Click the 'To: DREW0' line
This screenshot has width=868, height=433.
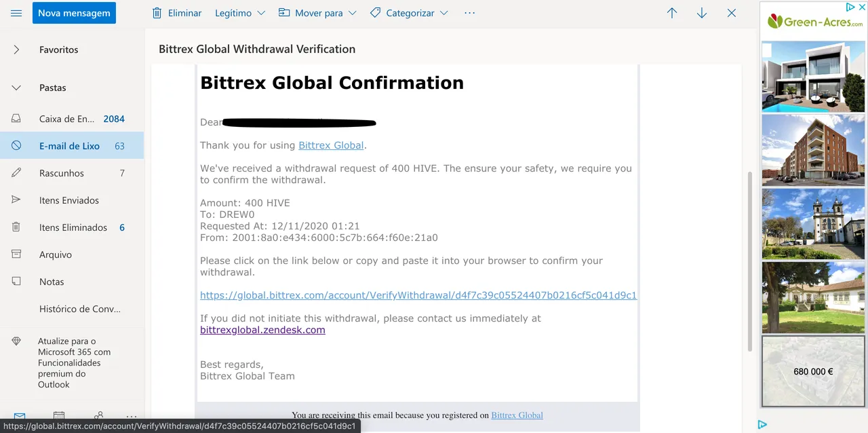click(x=227, y=214)
